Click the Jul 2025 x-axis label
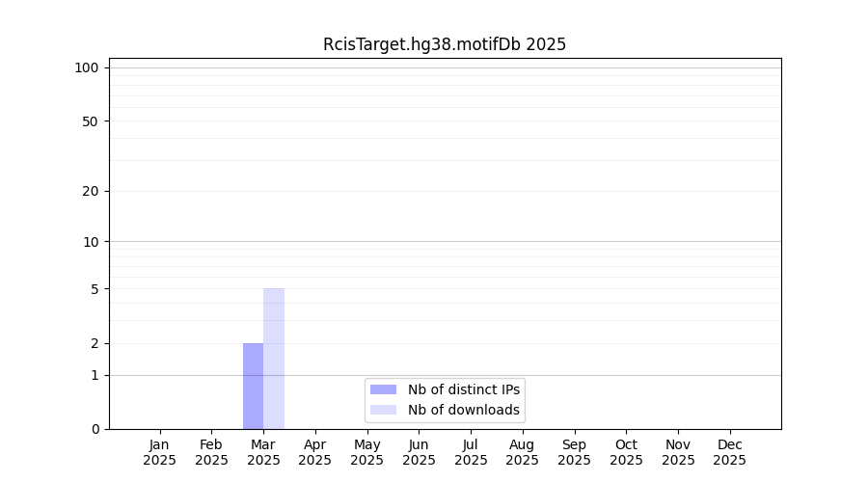Viewport: 868px width, 482px height. pyautogui.click(x=471, y=452)
